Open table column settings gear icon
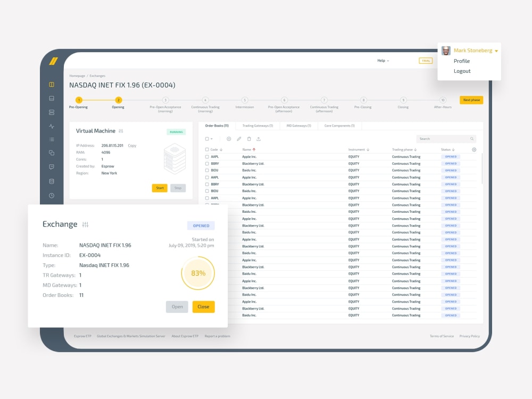532x399 pixels. coord(474,149)
